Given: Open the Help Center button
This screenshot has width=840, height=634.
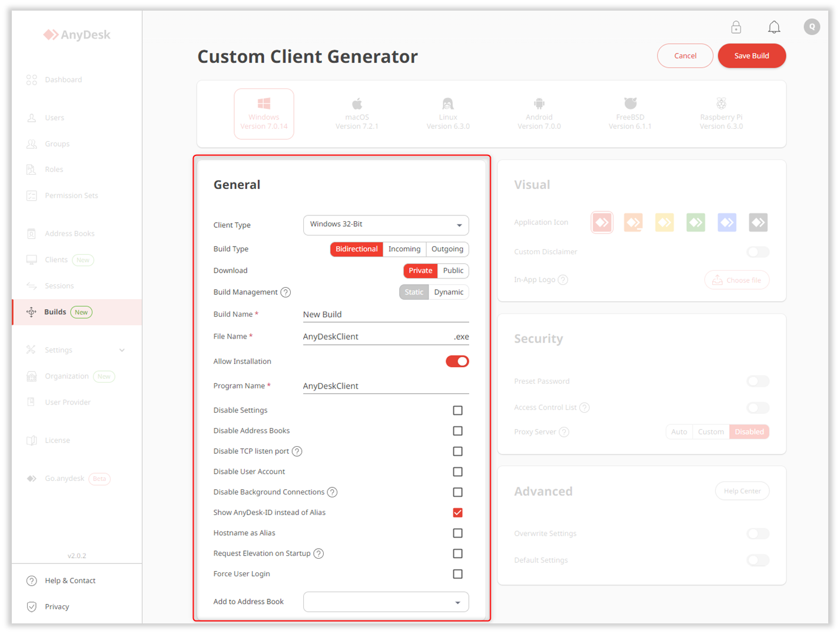Looking at the screenshot, I should 742,491.
